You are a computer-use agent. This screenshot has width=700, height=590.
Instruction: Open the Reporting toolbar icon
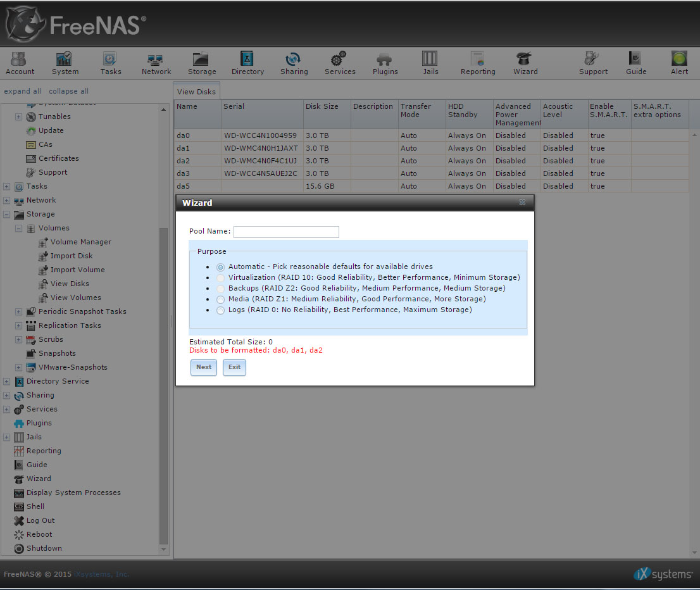point(478,63)
